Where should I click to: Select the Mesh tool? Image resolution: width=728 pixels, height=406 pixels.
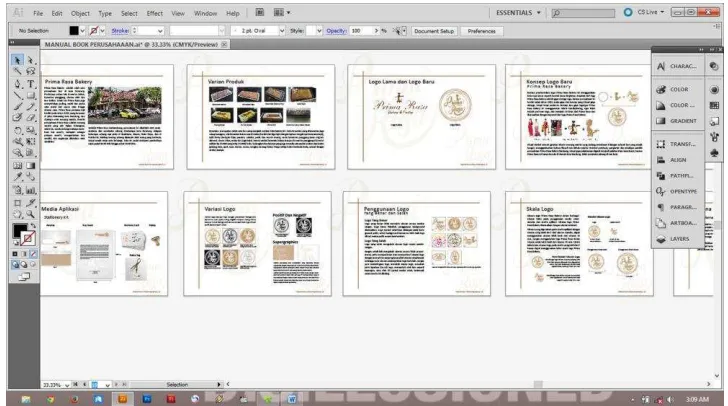coord(17,165)
